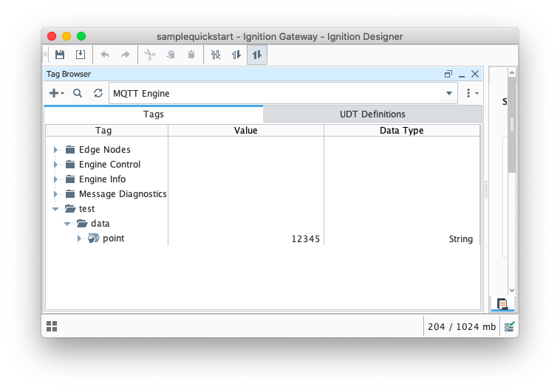Open the panel layout grid icon

[x=52, y=326]
